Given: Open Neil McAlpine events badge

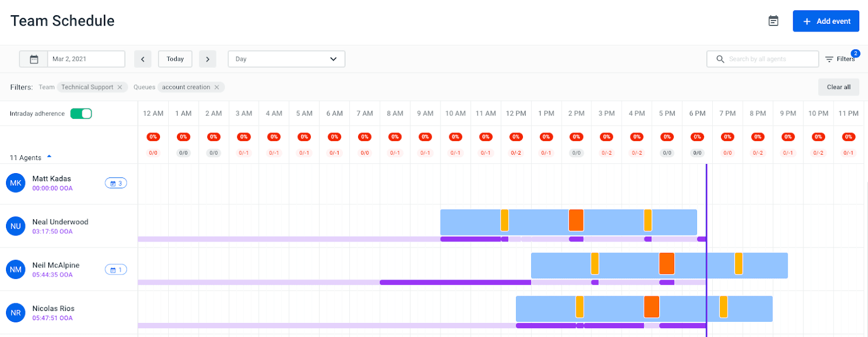Looking at the screenshot, I should pos(116,270).
